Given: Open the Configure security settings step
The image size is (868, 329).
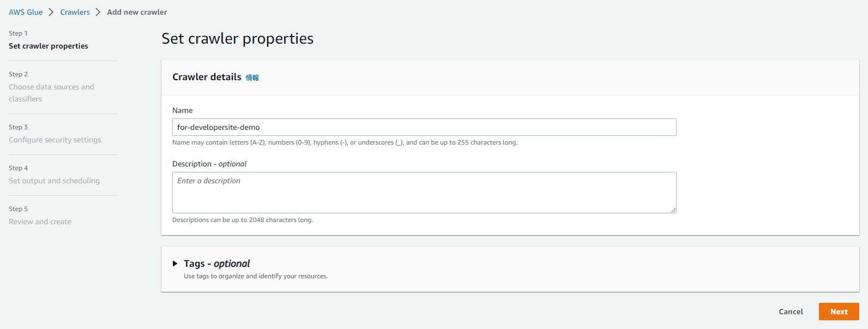Looking at the screenshot, I should click(55, 140).
